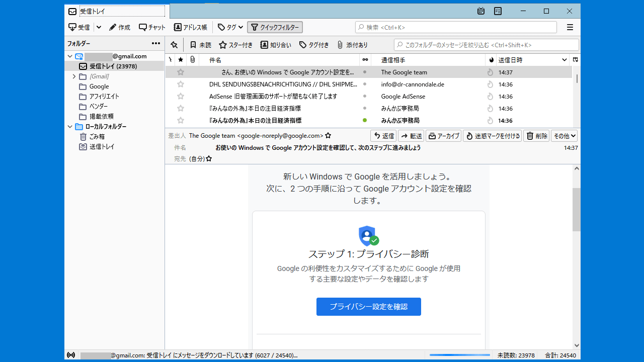This screenshot has height=362, width=644.
Task: Toggle the 未読 unread filter
Action: (200, 45)
